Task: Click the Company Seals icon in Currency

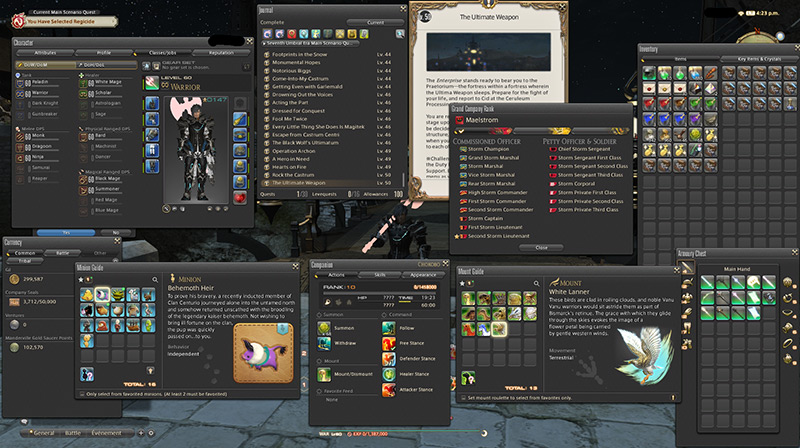Action: [x=14, y=302]
